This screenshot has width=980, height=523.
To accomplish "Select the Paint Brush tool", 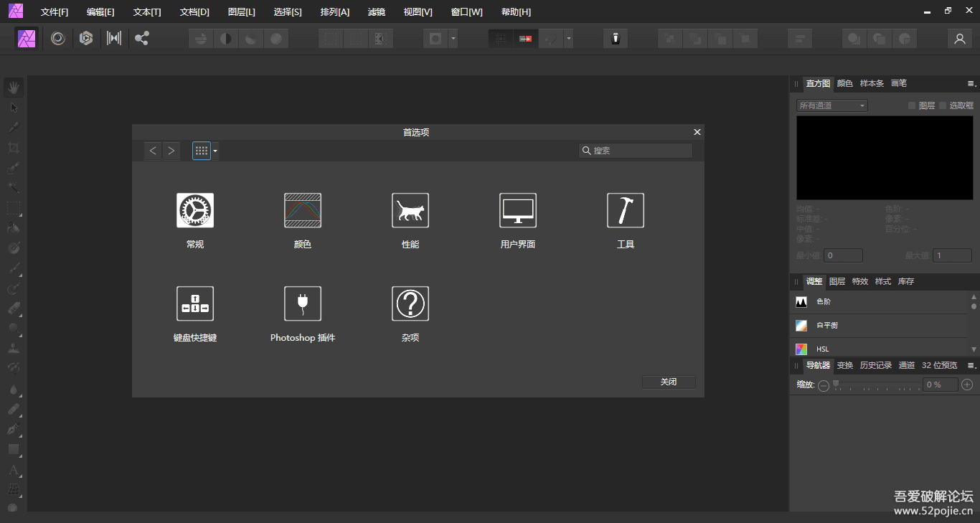I will tap(14, 269).
